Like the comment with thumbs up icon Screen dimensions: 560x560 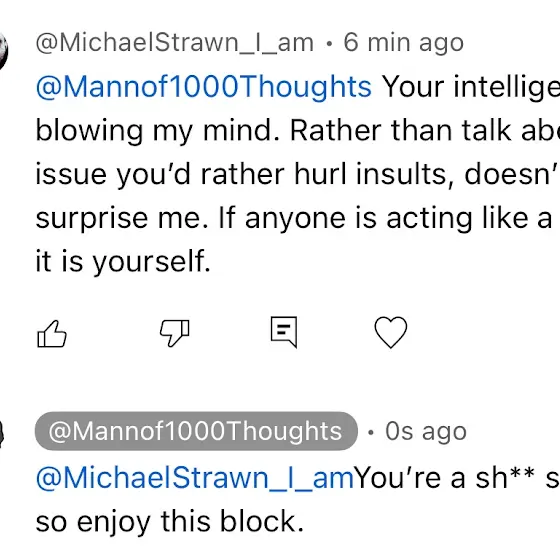pos(52,334)
